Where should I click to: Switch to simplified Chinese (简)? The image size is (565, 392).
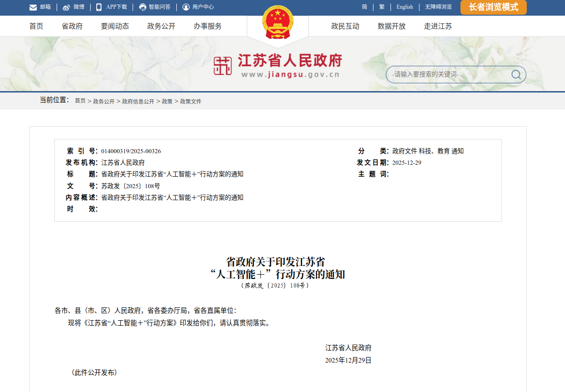[x=365, y=7]
